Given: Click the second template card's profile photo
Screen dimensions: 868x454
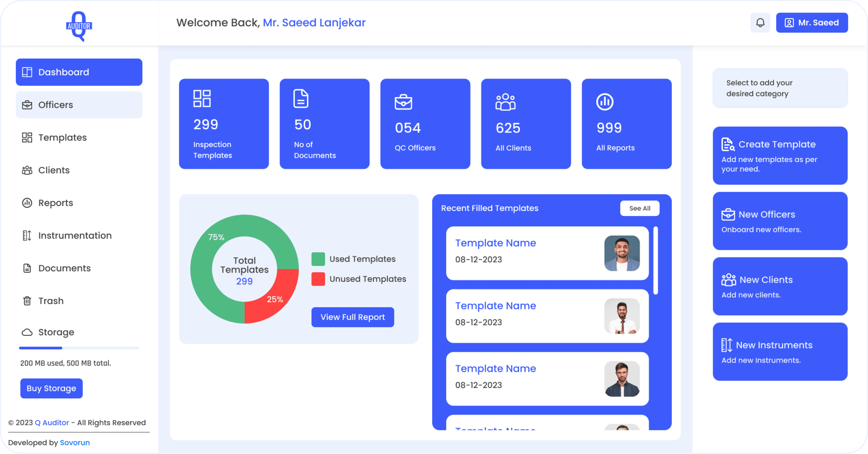Looking at the screenshot, I should 622,316.
